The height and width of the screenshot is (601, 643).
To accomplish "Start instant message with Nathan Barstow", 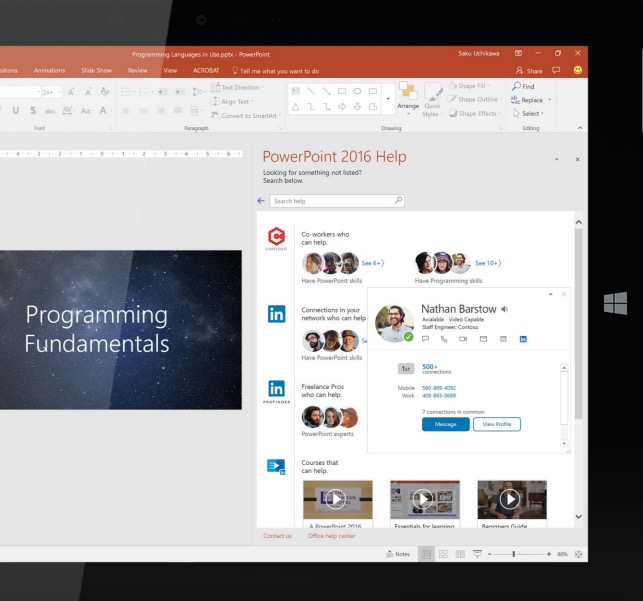I will coord(425,339).
